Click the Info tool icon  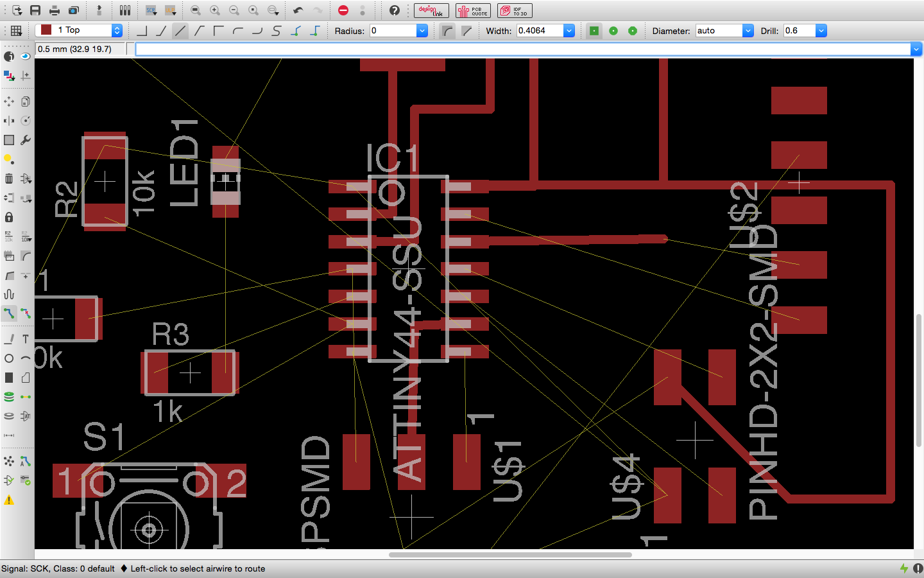(x=9, y=56)
